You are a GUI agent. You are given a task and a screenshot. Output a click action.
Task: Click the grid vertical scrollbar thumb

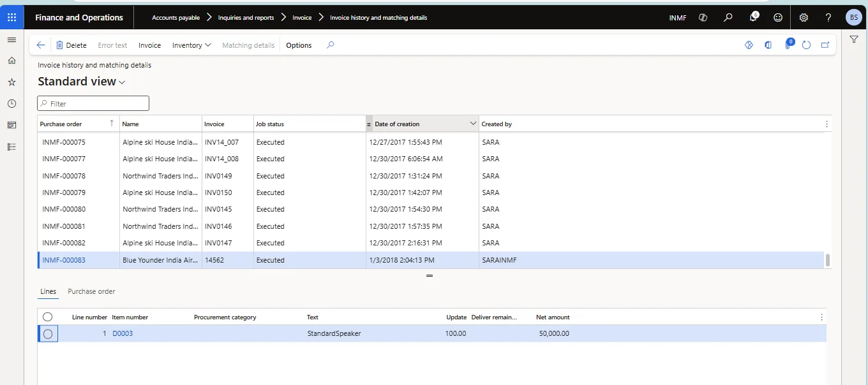(x=828, y=260)
